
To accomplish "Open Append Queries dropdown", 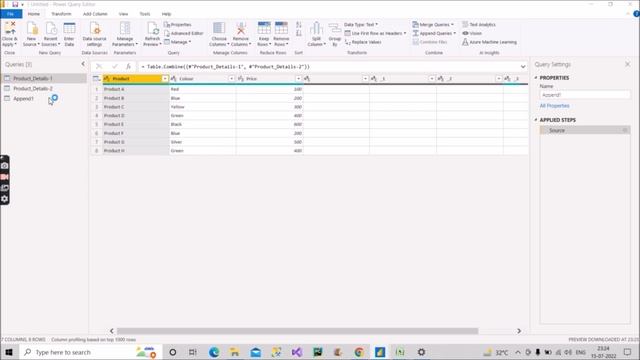I will [434, 33].
